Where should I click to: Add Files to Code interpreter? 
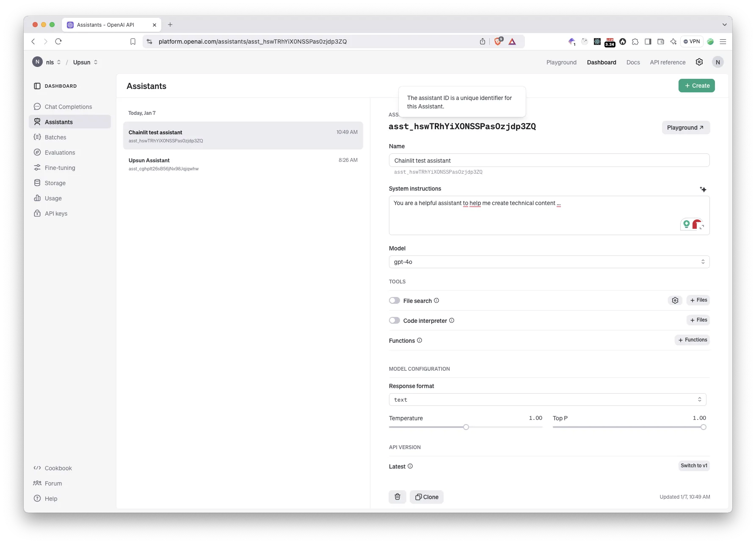pos(698,320)
